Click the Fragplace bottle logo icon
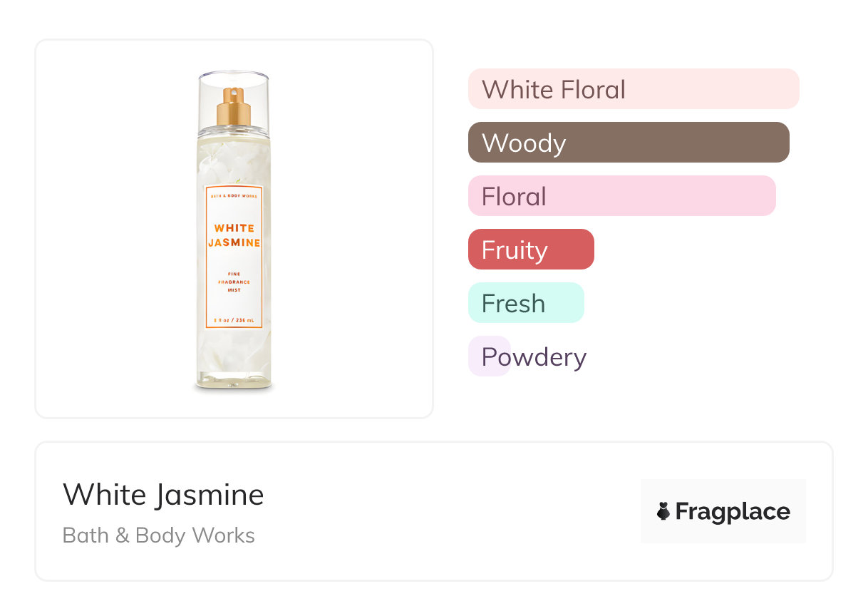This screenshot has width=868, height=616. tap(663, 511)
